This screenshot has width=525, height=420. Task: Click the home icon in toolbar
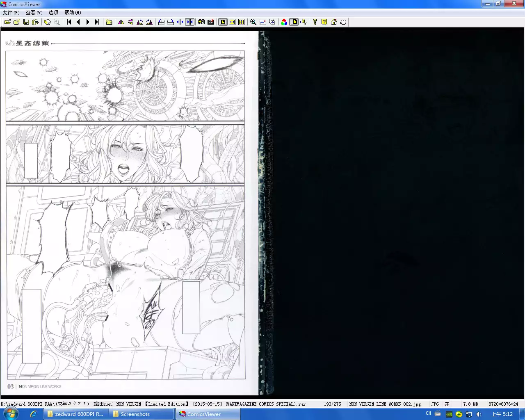coord(334,22)
